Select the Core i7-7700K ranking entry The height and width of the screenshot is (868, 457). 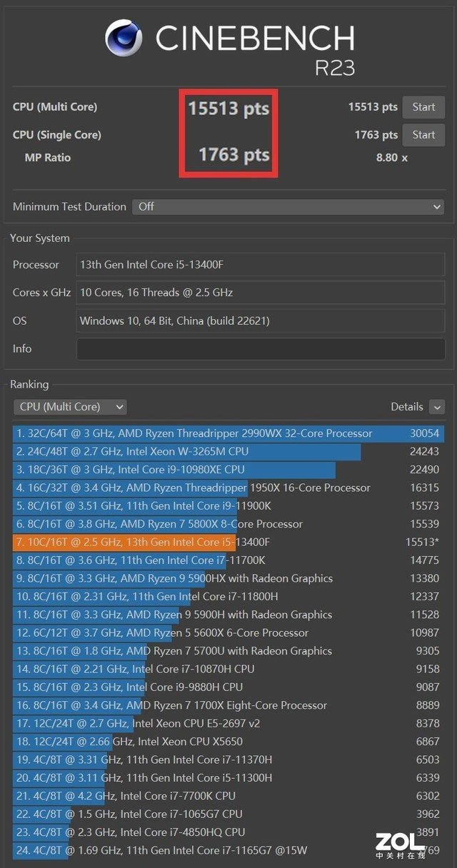228,796
